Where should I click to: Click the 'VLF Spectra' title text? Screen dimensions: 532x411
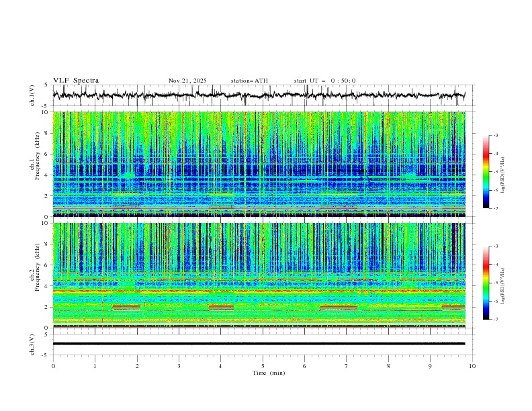pos(76,81)
